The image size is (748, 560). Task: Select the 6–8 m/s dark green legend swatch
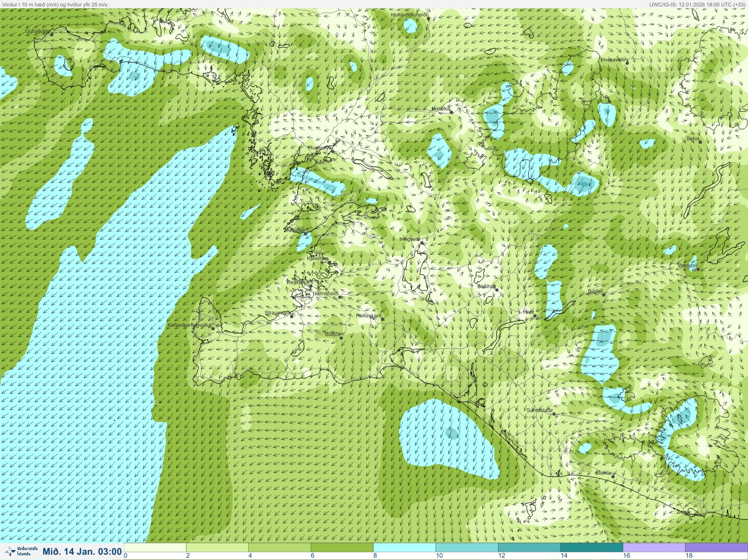pyautogui.click(x=342, y=548)
